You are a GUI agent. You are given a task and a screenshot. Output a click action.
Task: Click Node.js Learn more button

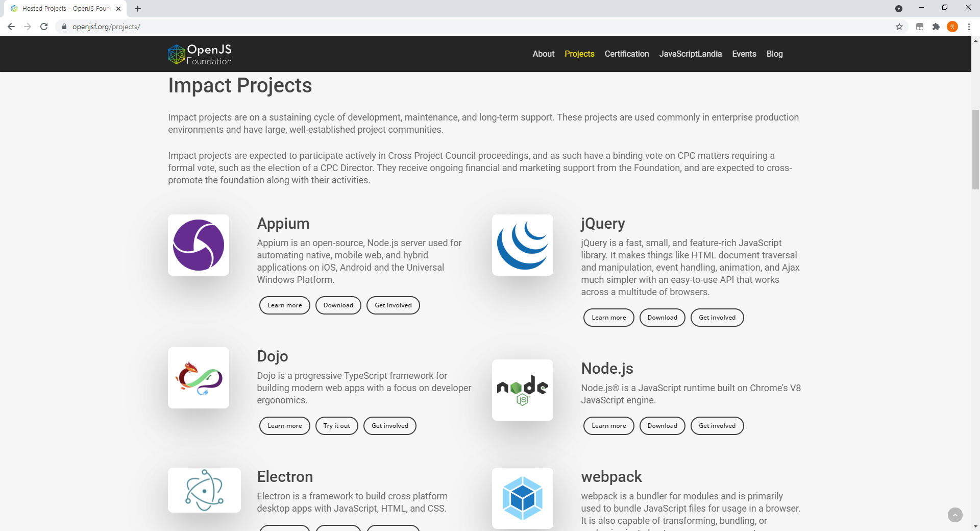coord(609,426)
